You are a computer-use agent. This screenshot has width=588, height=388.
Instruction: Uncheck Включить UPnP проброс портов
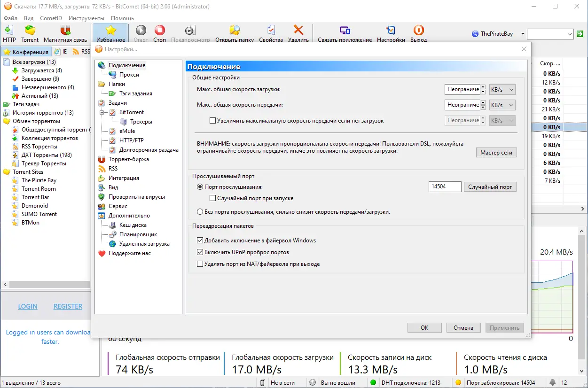coord(200,252)
